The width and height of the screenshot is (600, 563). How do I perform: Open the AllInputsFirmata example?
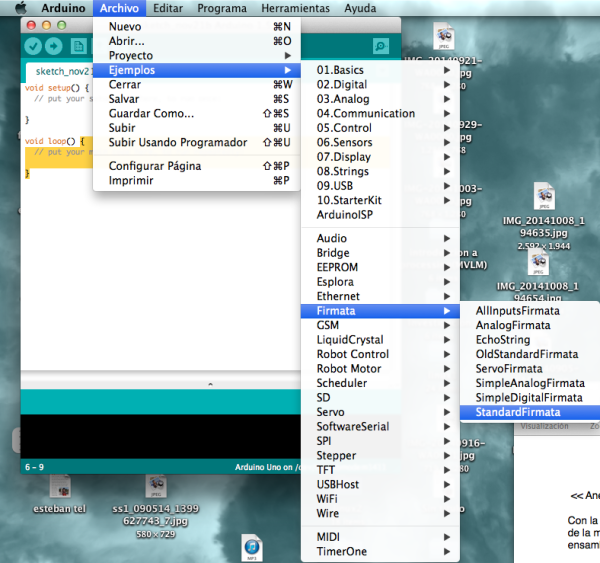tap(530, 311)
